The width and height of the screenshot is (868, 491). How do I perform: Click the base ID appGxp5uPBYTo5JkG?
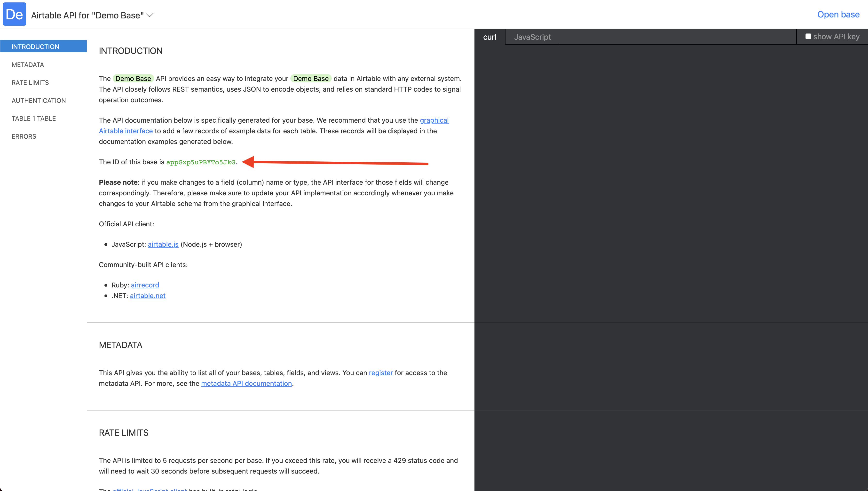pos(201,162)
